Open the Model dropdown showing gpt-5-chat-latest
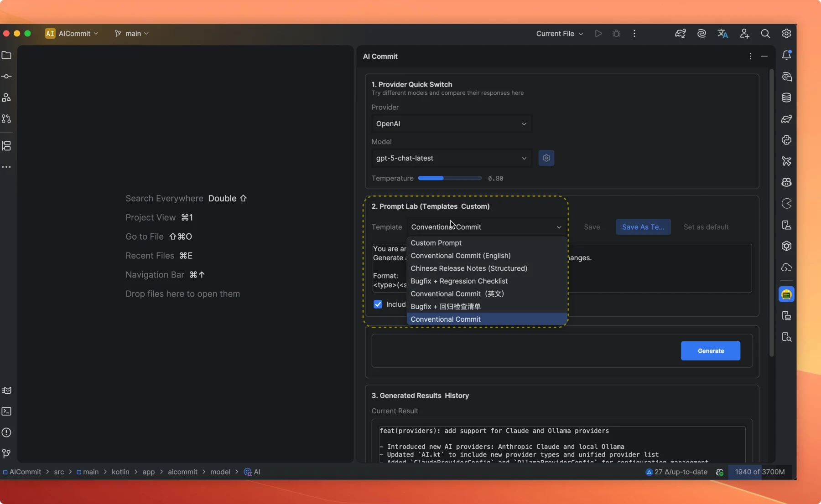This screenshot has height=504, width=821. tap(452, 158)
